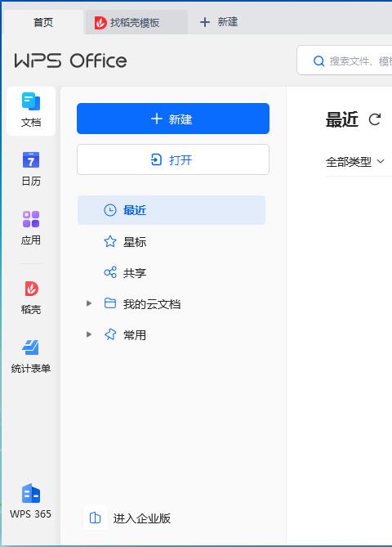The width and height of the screenshot is (392, 547).
Task: Open the WPS 365 icon
Action: click(31, 494)
